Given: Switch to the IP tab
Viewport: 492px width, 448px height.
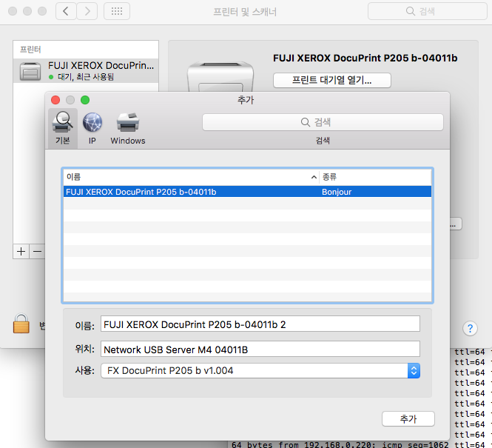Looking at the screenshot, I should 92,128.
